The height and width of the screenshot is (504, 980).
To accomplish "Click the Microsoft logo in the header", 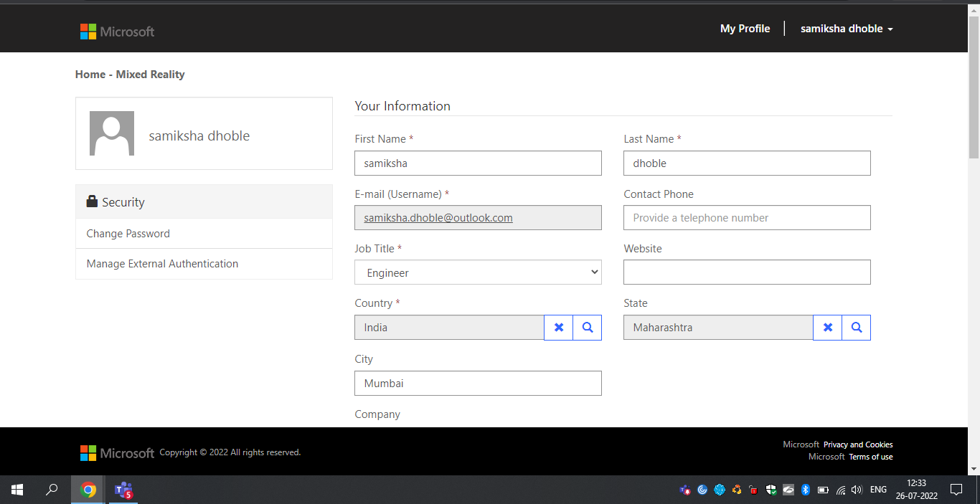I will [117, 31].
